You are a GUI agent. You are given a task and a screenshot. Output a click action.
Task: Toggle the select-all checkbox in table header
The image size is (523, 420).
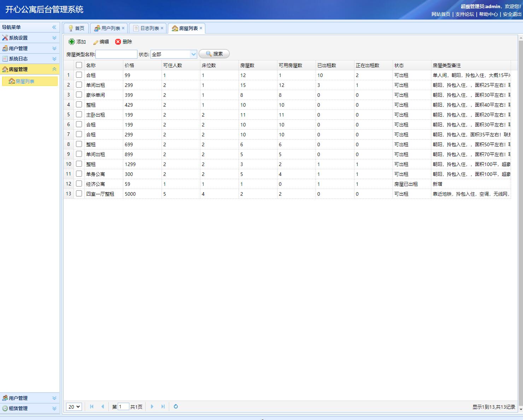coord(79,65)
